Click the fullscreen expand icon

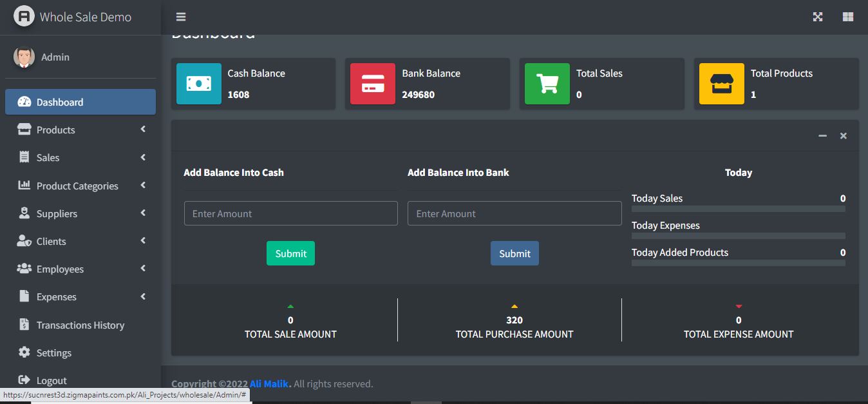click(x=818, y=17)
